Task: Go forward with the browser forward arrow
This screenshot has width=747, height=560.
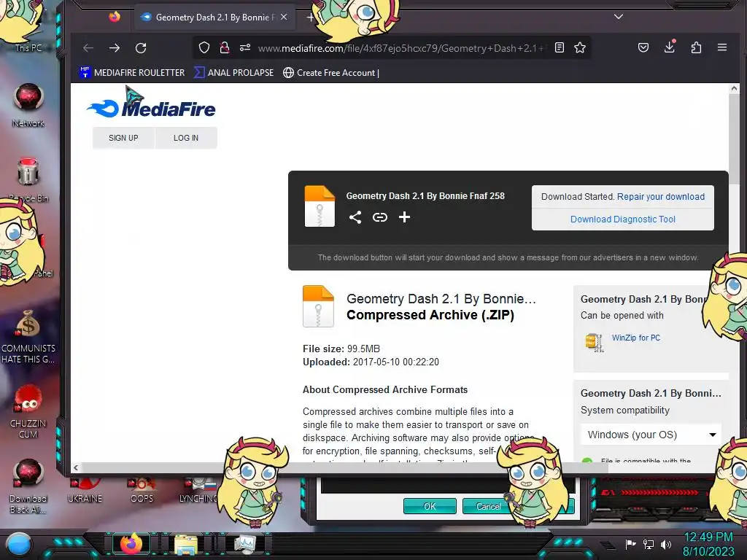Action: point(115,47)
